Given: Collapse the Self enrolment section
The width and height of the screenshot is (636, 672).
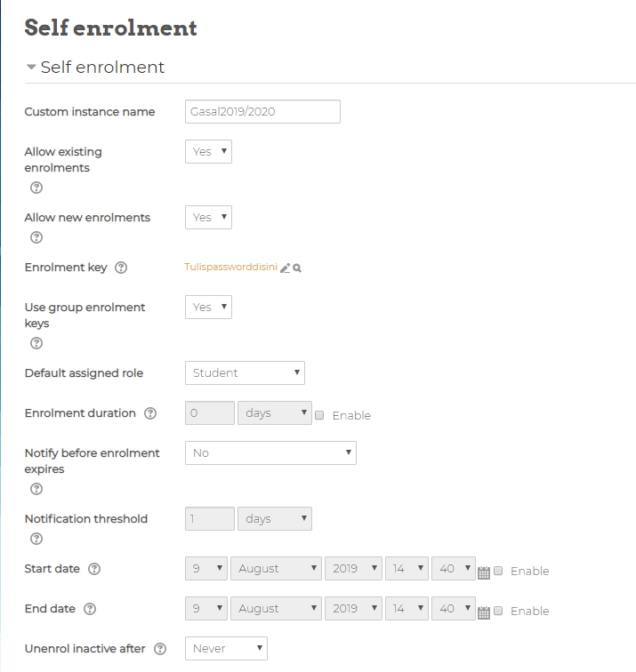Looking at the screenshot, I should [32, 68].
